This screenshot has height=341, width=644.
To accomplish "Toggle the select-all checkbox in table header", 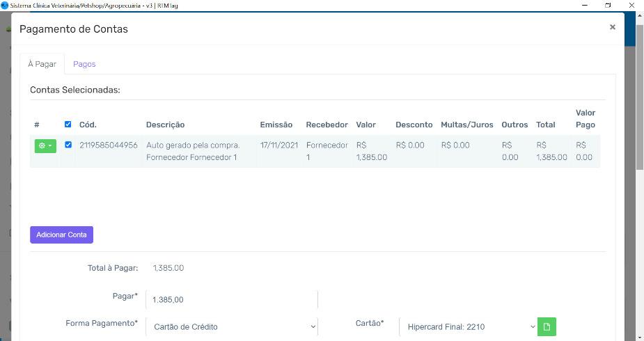I will click(x=68, y=125).
